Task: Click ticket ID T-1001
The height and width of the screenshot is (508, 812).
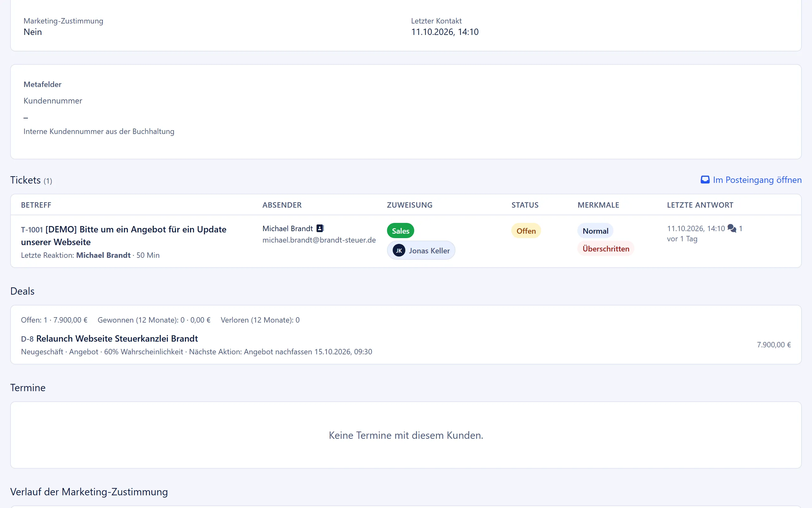Action: (32, 230)
